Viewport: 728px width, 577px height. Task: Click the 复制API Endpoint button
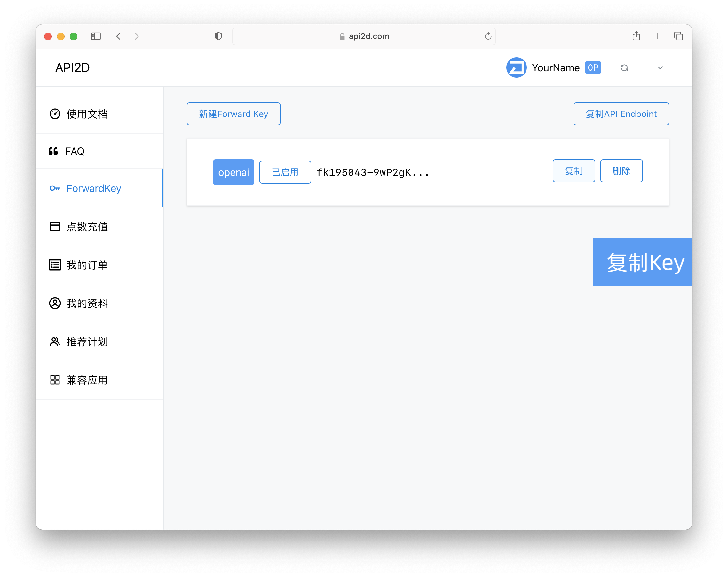(x=621, y=114)
